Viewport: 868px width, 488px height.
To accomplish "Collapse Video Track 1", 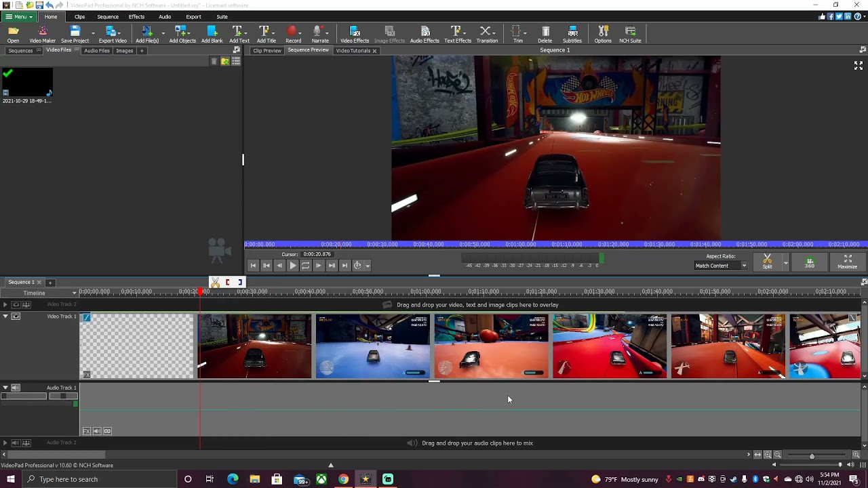I will [x=5, y=317].
